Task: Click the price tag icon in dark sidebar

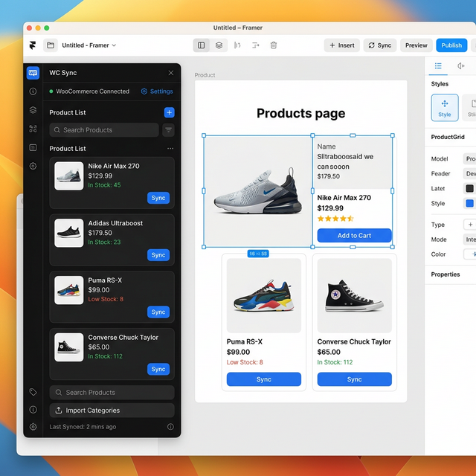Action: pos(33,392)
